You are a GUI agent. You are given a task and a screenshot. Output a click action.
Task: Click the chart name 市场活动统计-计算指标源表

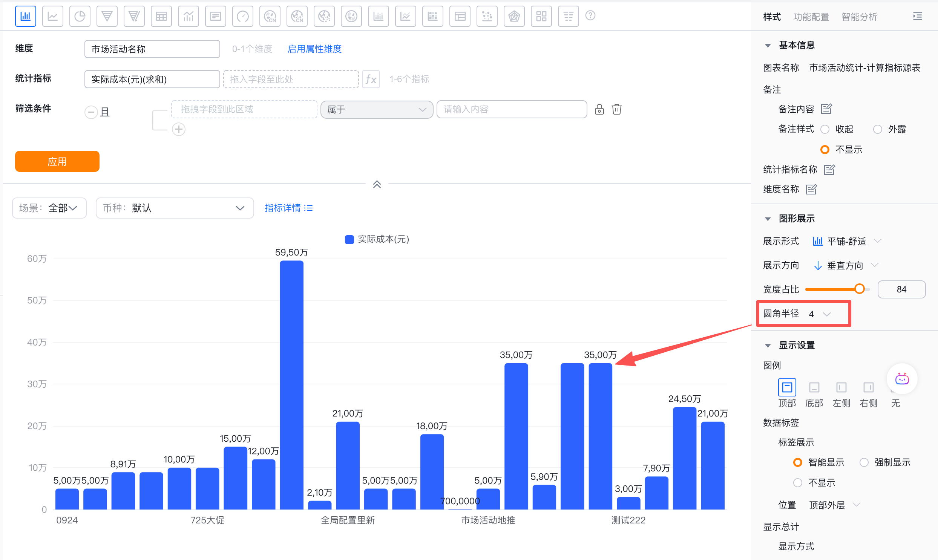pos(864,68)
